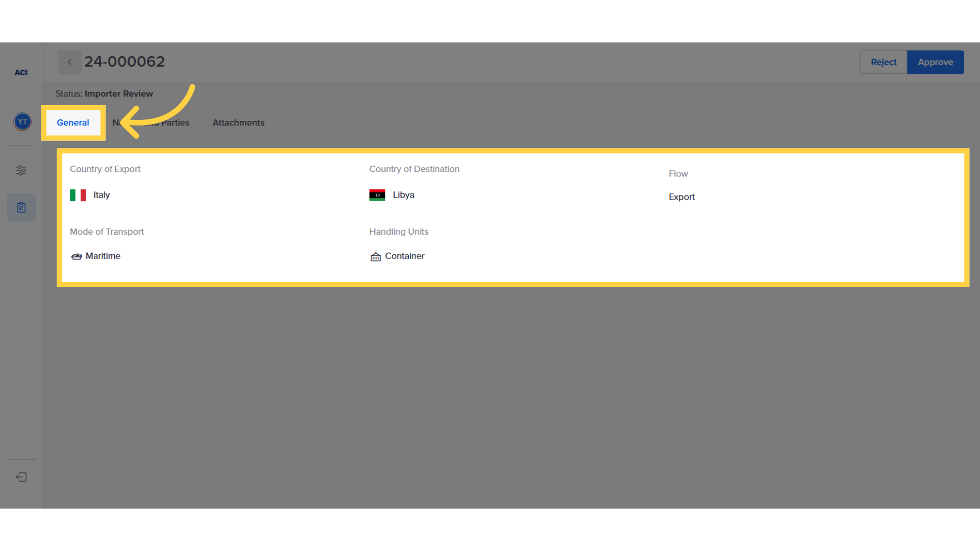The width and height of the screenshot is (980, 551).
Task: Click the ACI application logo icon
Action: (20, 72)
